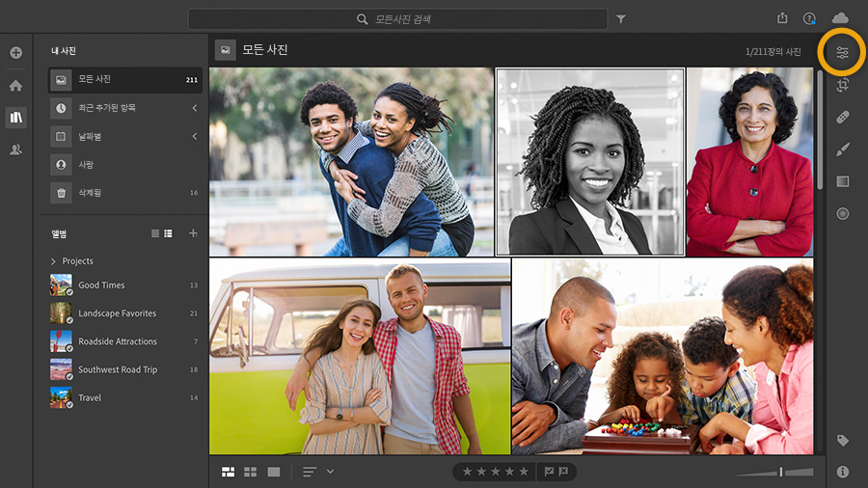Select the Linear Gradient tool
The width and height of the screenshot is (868, 488).
[x=842, y=181]
